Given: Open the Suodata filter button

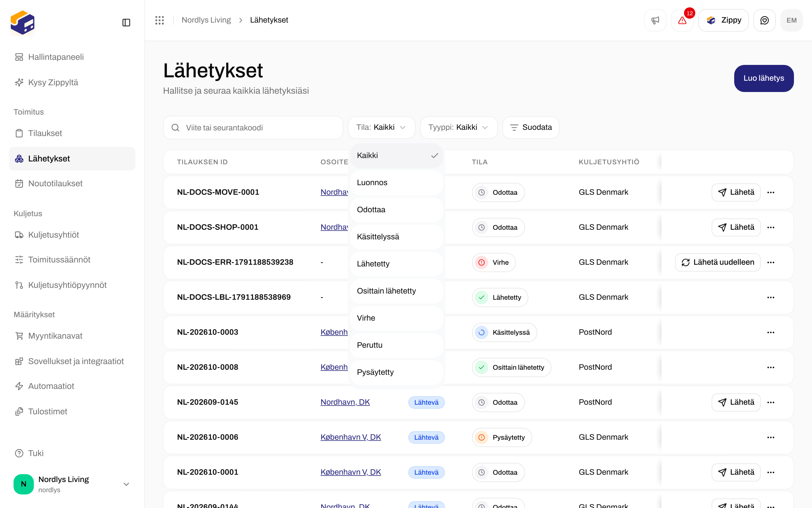Looking at the screenshot, I should point(531,127).
